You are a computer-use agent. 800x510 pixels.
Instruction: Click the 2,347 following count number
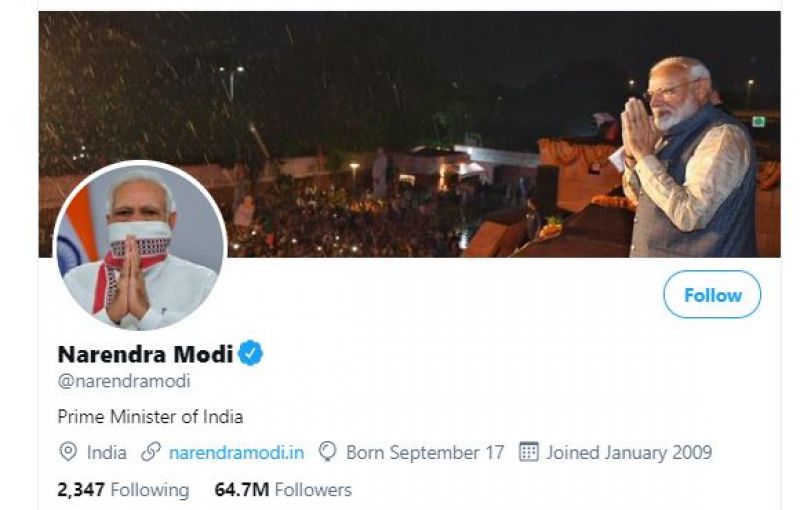click(80, 490)
